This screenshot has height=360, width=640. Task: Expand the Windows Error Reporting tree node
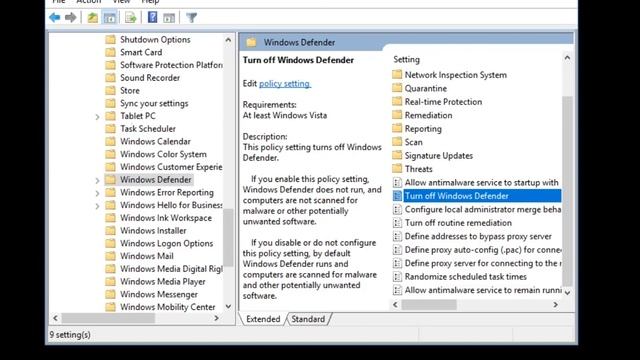coord(97,193)
